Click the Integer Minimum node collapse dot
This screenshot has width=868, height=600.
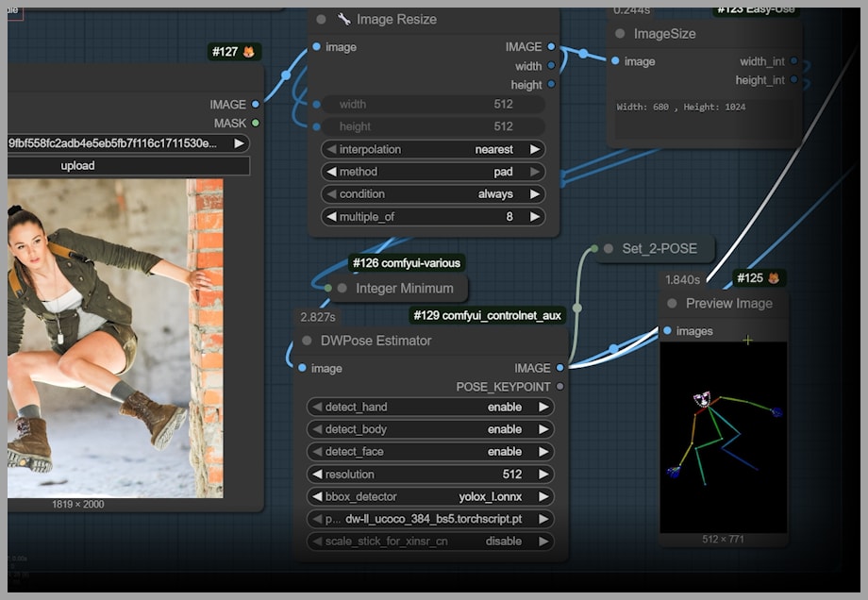click(342, 289)
